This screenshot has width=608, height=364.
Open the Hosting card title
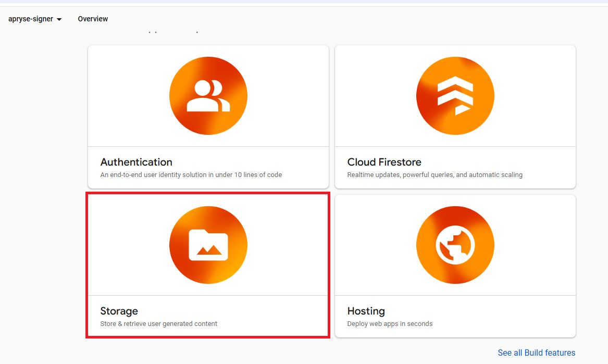[x=366, y=311]
